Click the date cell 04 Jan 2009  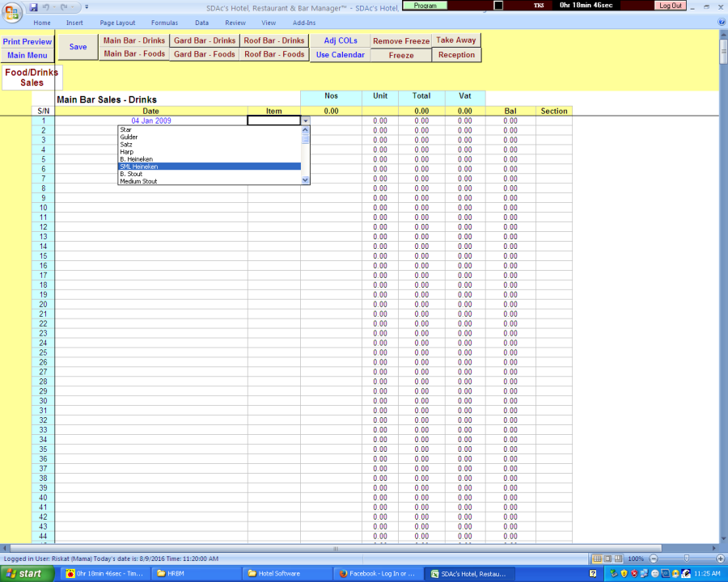(151, 120)
